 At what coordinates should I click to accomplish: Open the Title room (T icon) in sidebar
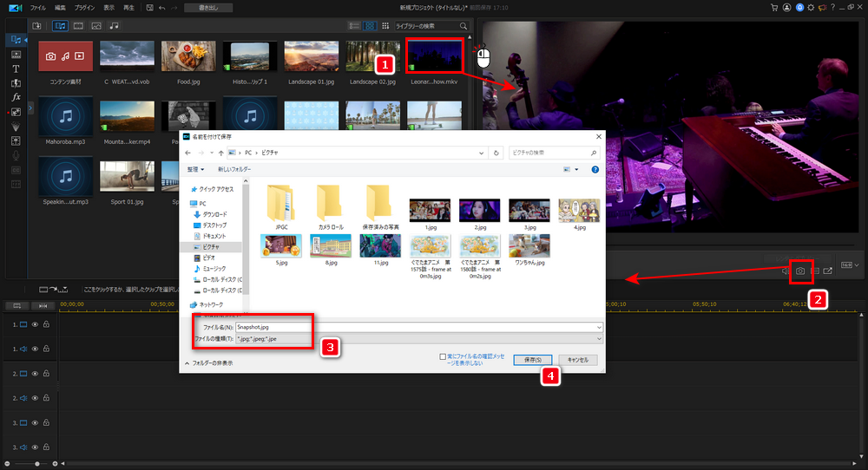click(x=16, y=69)
